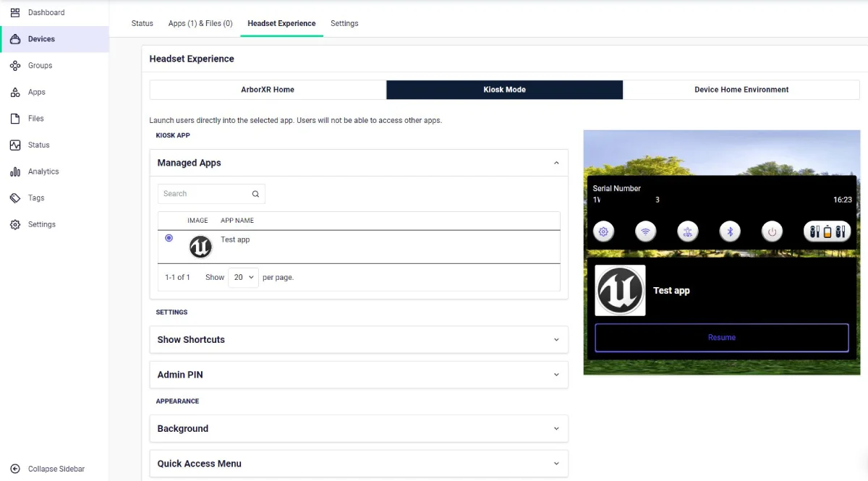Viewport: 868px width, 481px height.
Task: Select the ArborXR Home mode button
Action: pos(268,90)
